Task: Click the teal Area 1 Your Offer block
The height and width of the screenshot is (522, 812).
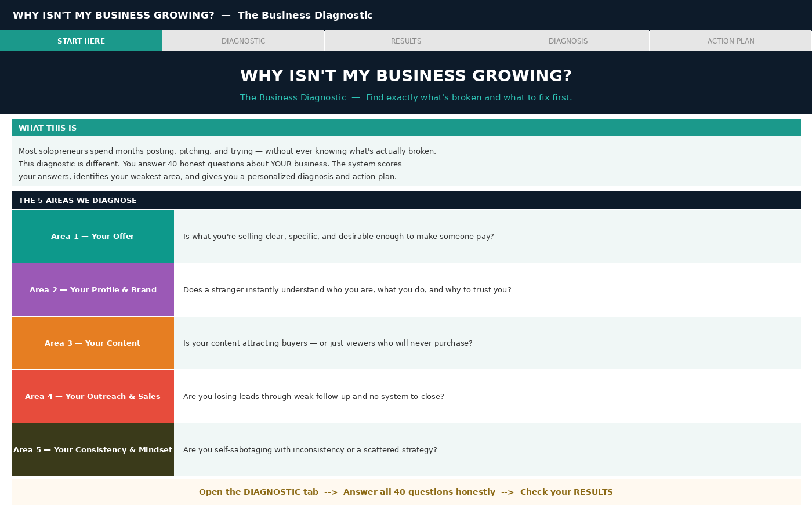Action: coord(93,237)
